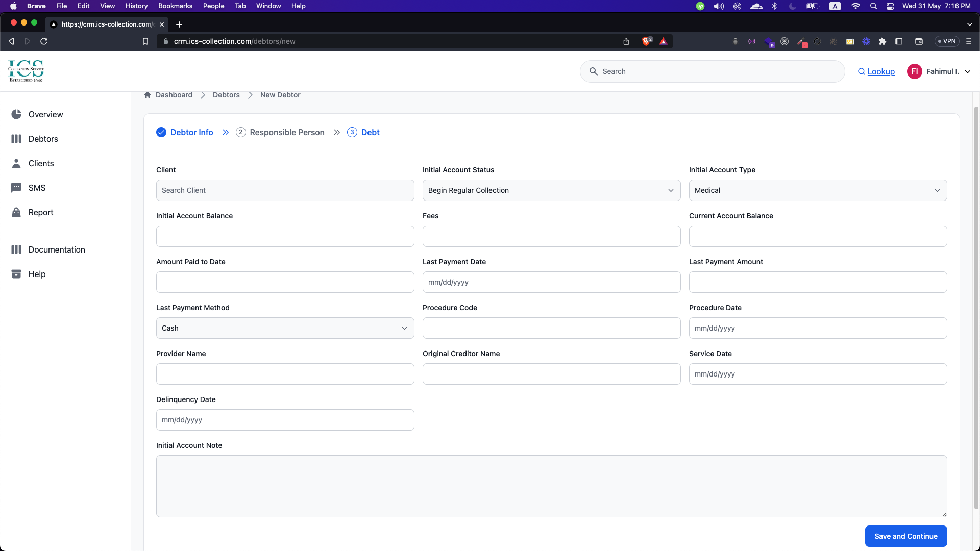Image resolution: width=980 pixels, height=551 pixels.
Task: Click the Clients person icon
Action: click(16, 163)
